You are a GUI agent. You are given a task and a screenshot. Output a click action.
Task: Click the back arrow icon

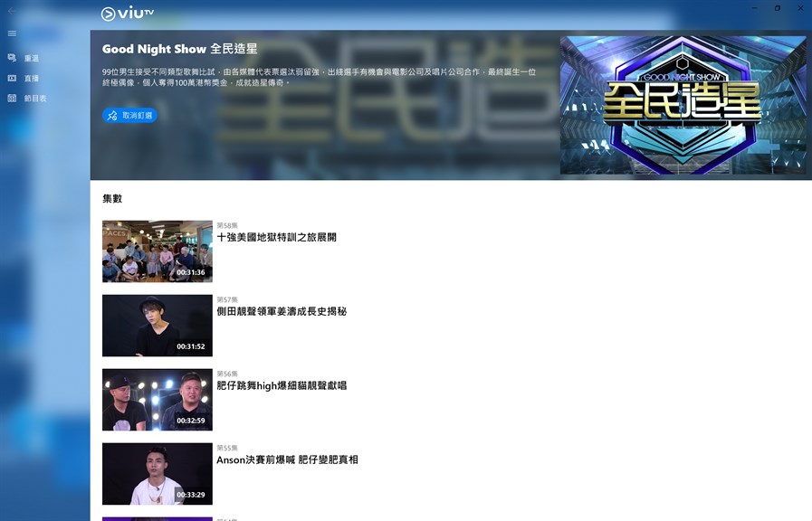pyautogui.click(x=12, y=10)
